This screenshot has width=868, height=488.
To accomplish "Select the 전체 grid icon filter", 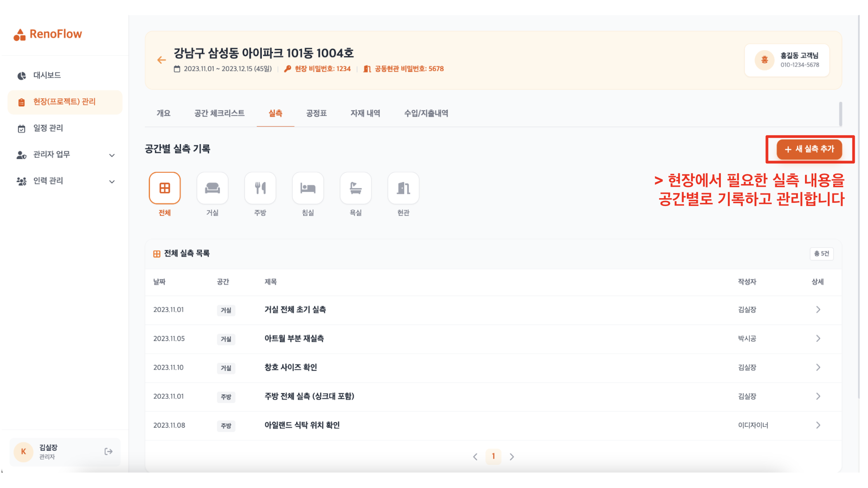I will pyautogui.click(x=165, y=188).
